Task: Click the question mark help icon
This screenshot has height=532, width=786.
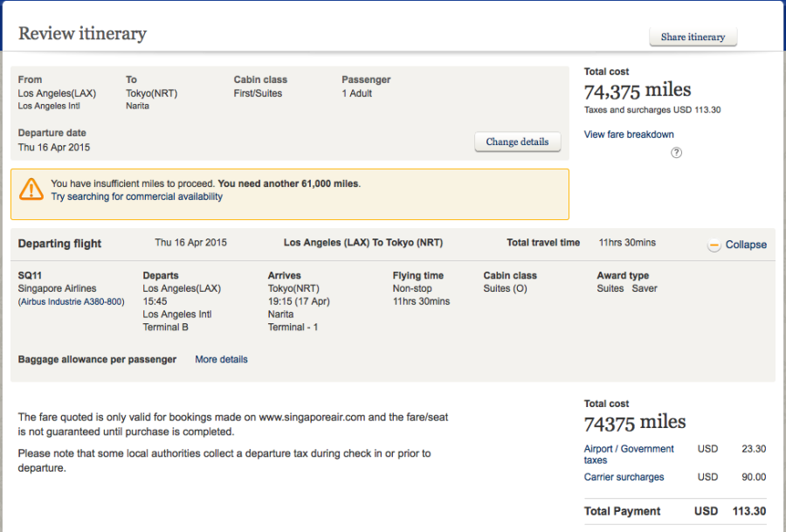Action: pyautogui.click(x=676, y=153)
